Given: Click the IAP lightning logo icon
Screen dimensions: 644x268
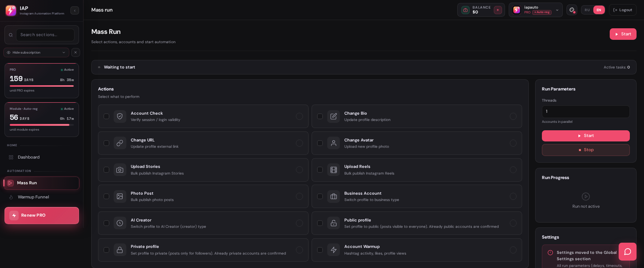Looking at the screenshot, I should point(11,10).
